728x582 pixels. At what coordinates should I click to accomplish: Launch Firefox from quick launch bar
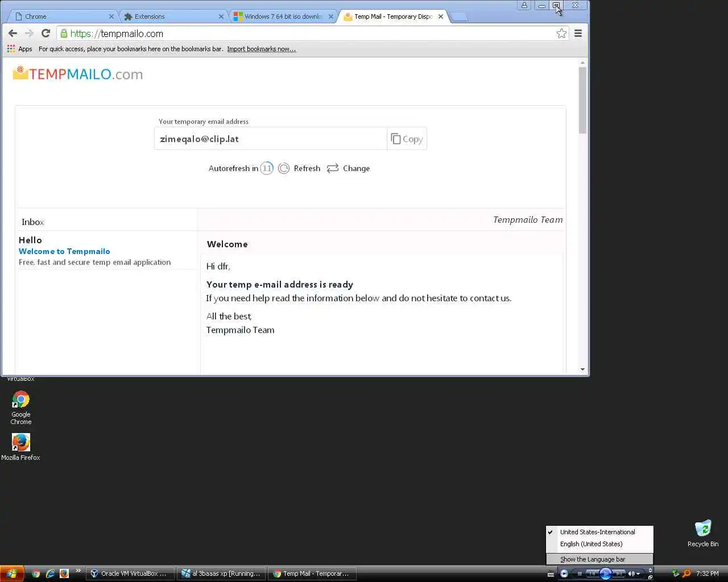64,573
